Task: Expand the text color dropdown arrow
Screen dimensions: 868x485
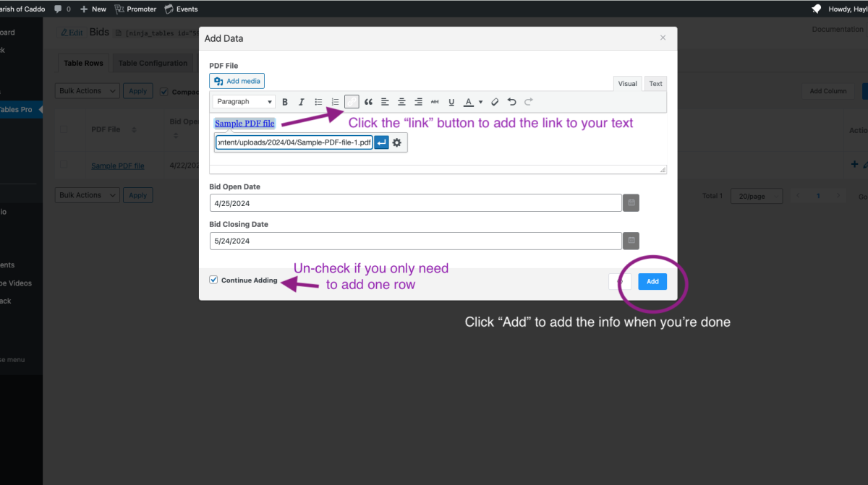Action: [481, 102]
